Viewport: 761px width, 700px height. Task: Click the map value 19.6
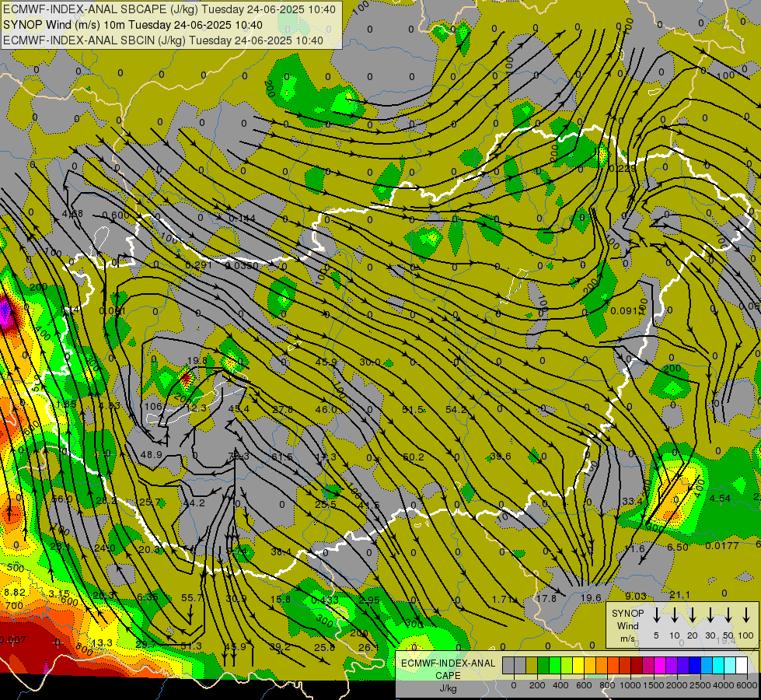(x=591, y=598)
